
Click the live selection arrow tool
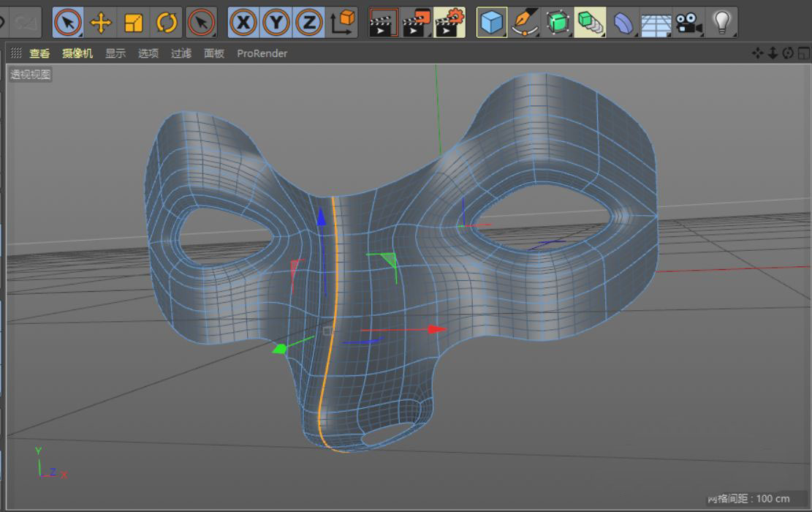(x=68, y=23)
